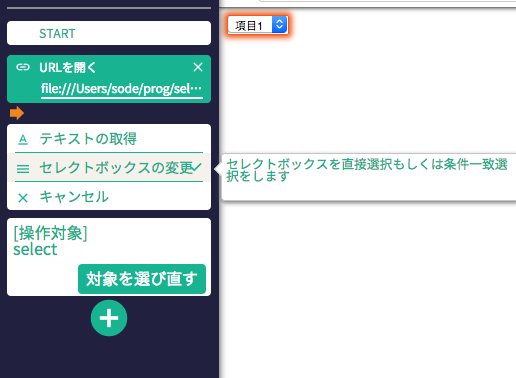516x378 pixels.
Task: Add a new step with plus button
Action: pos(109,318)
